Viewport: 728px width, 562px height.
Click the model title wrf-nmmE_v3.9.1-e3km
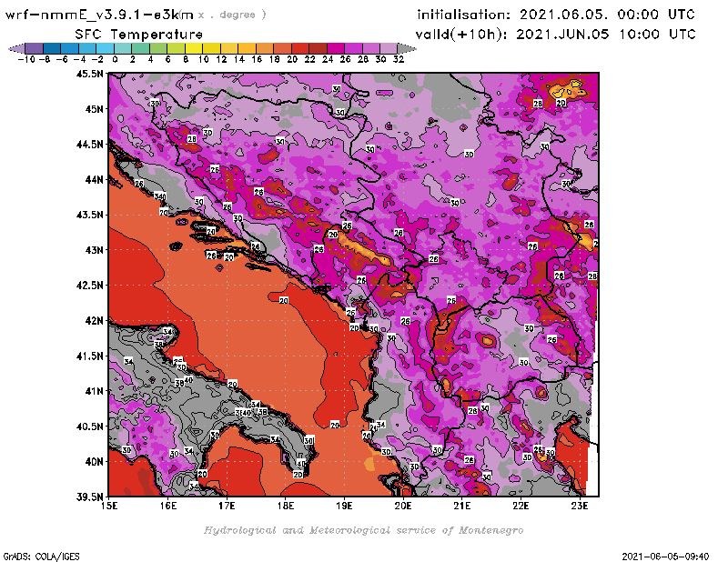pos(99,15)
